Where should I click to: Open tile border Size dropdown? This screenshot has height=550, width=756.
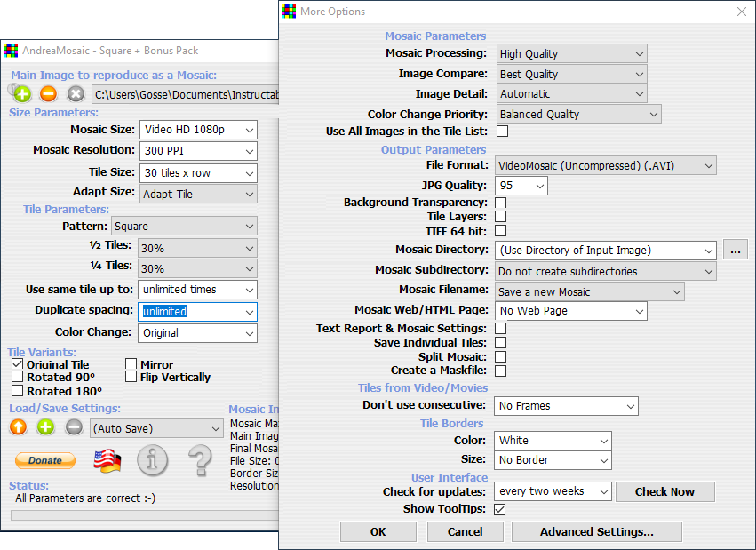553,460
